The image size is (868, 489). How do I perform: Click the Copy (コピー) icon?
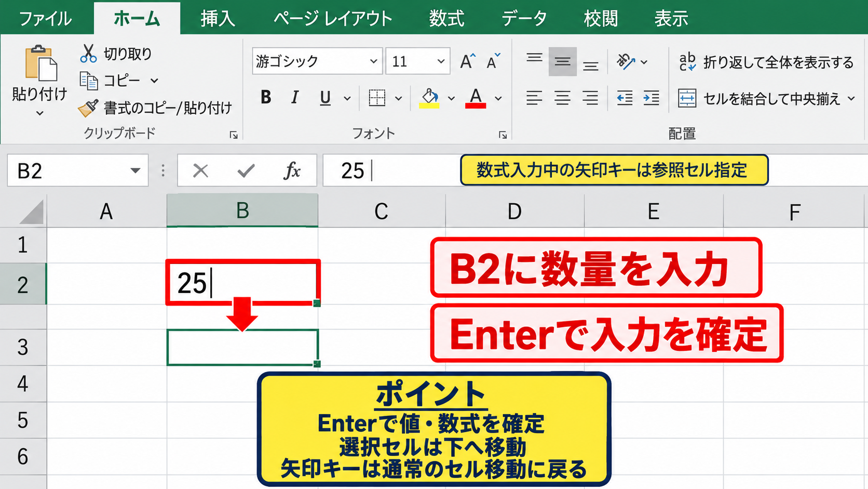click(x=89, y=81)
